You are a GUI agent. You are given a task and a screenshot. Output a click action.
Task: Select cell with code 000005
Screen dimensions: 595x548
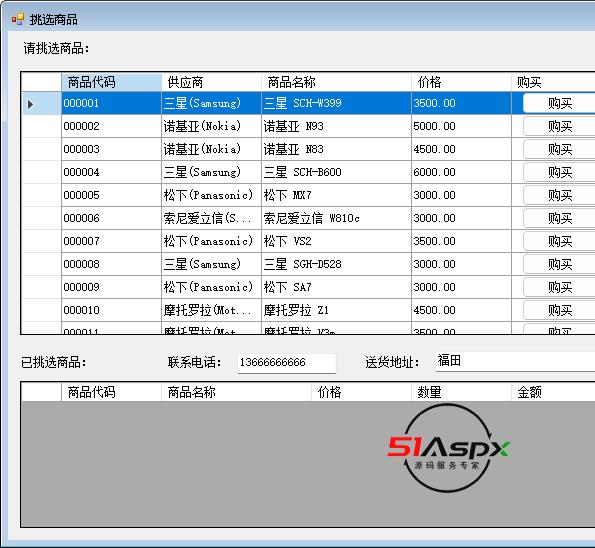point(112,195)
